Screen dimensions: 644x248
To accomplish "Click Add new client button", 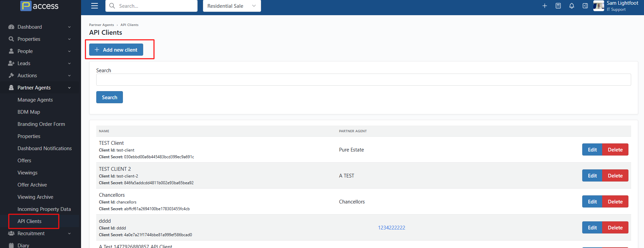I will [x=116, y=50].
